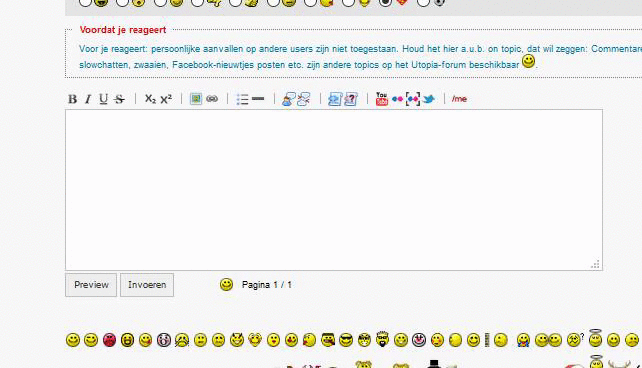Toggle bold text formatting

point(72,99)
